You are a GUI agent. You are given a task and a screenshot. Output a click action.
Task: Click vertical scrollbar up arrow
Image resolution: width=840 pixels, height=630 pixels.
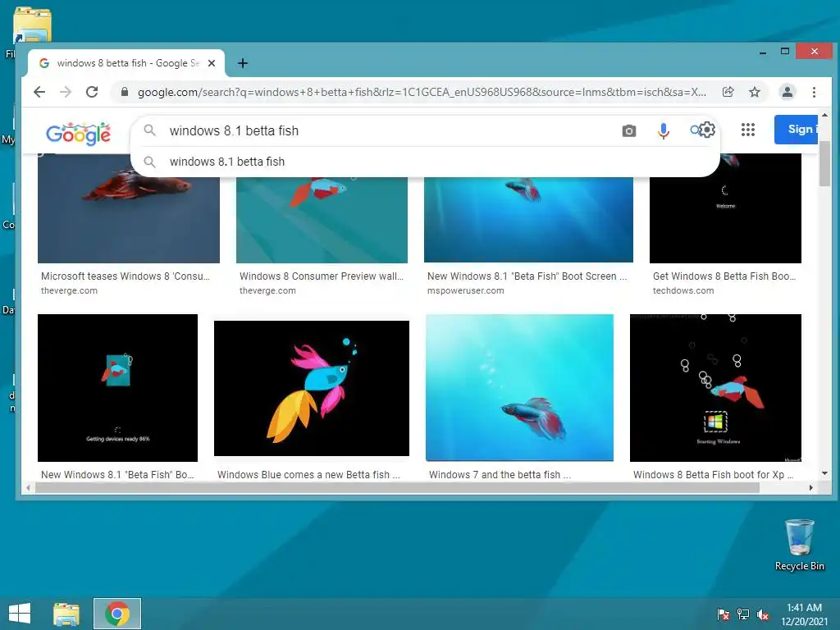tap(824, 115)
